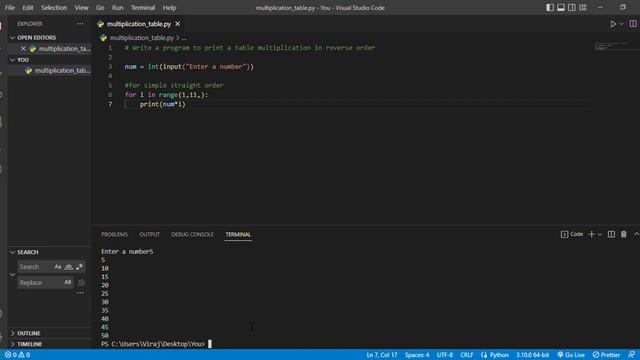Select multiplication_ta... in the Open Editors list
The width and height of the screenshot is (640, 360).
[x=64, y=49]
